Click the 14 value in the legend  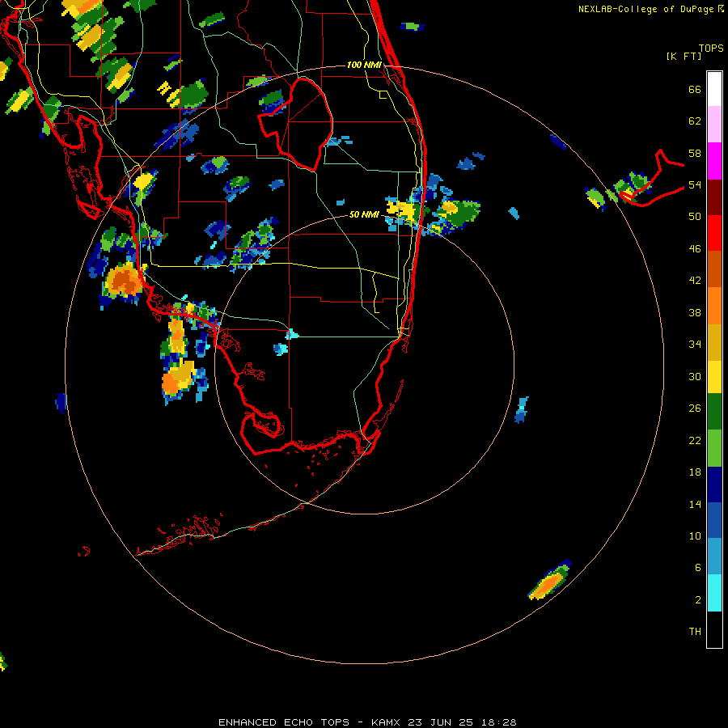click(695, 504)
